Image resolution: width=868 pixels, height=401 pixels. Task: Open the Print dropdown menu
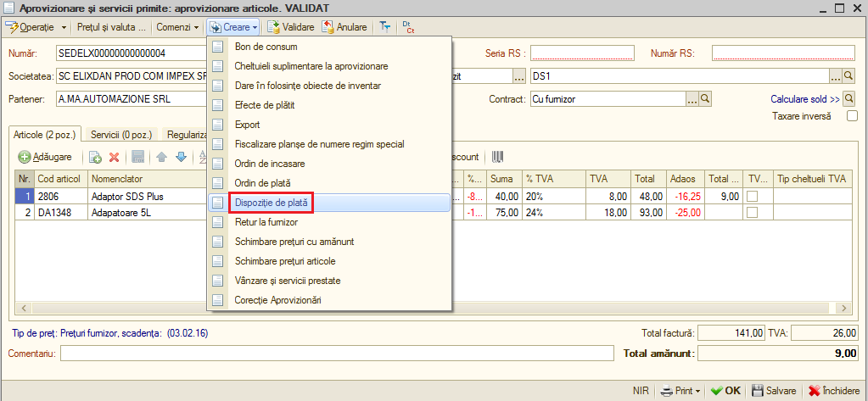680,391
